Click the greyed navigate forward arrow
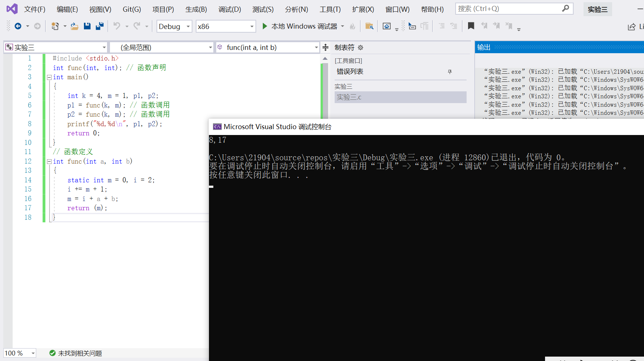The width and height of the screenshot is (644, 361). click(37, 26)
